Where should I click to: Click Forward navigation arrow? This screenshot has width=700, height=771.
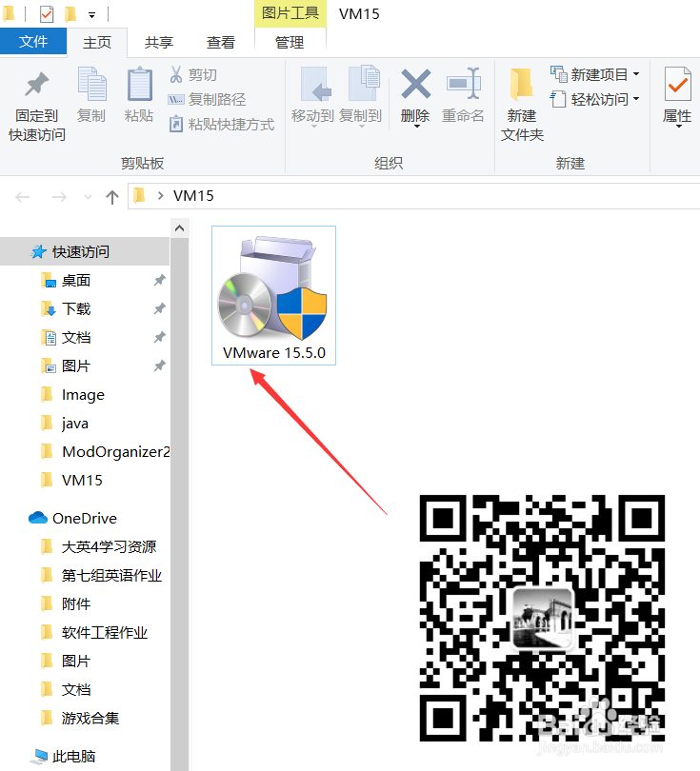[x=59, y=197]
